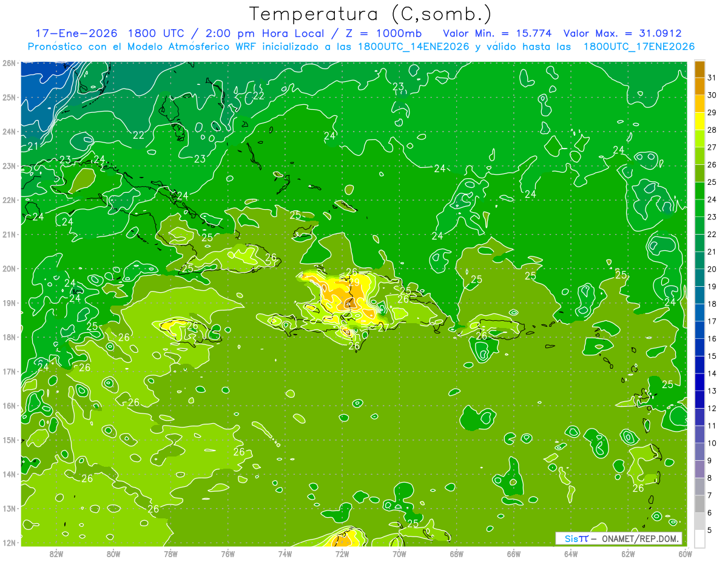Click the 70W longitude axis label
Viewport: 728px width, 562px height.
click(x=399, y=554)
